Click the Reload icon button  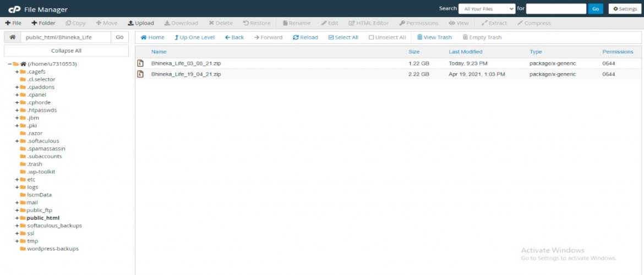pos(305,37)
